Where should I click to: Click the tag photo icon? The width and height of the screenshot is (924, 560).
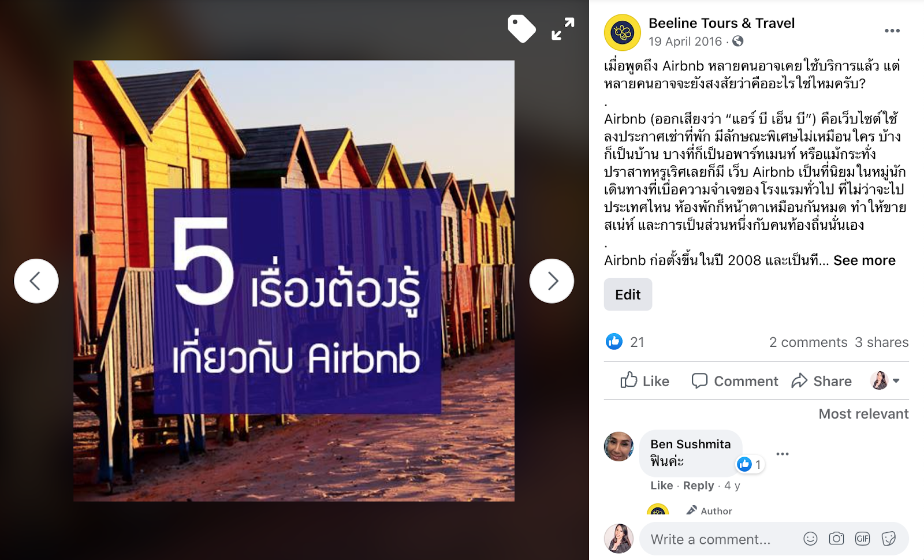pos(521,29)
